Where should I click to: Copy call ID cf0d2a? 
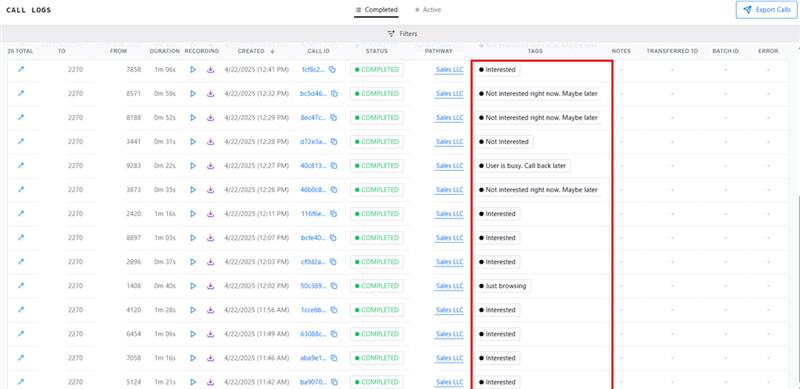333,261
